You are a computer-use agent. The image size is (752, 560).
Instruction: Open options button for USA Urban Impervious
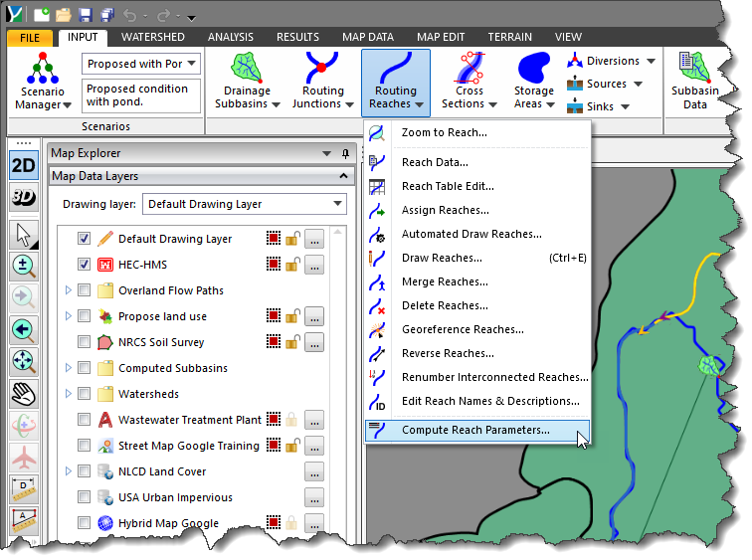click(x=314, y=497)
